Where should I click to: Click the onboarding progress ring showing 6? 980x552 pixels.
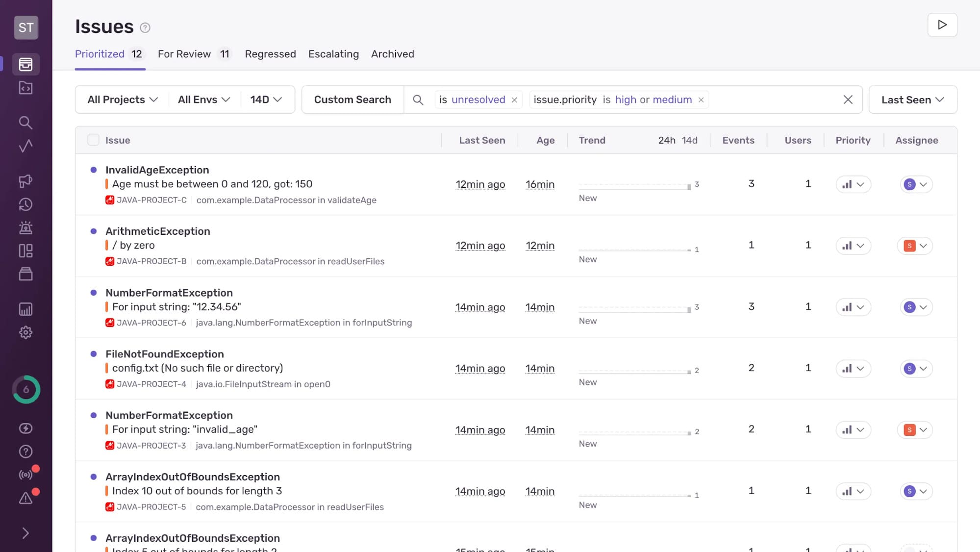coord(26,390)
